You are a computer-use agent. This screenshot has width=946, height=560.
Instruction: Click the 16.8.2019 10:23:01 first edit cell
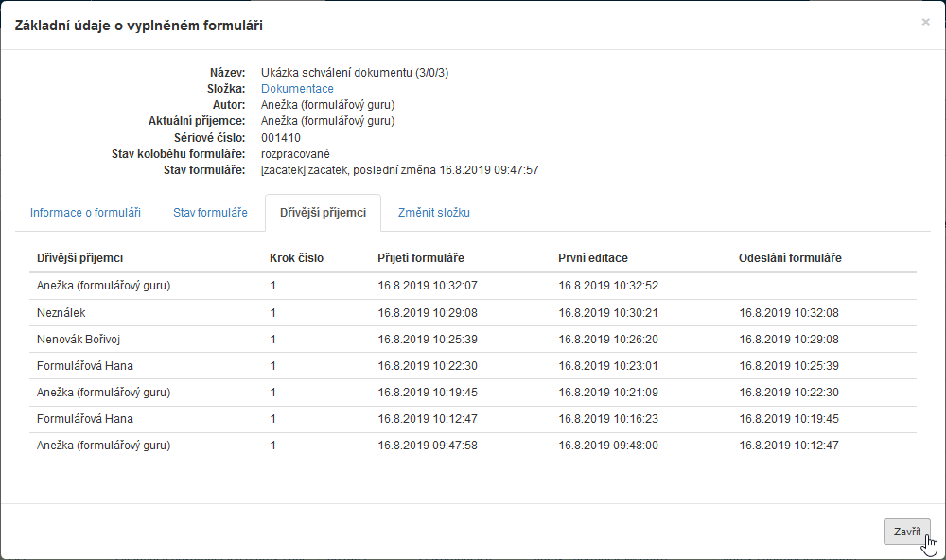point(608,365)
